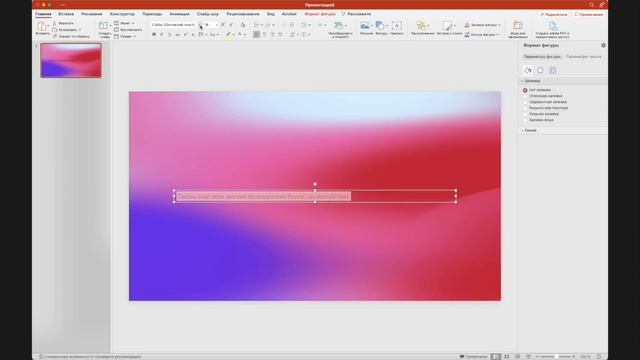Viewport: 640px width, 360px height.
Task: Toggle underline formatting in the ribbon
Action: click(x=169, y=35)
